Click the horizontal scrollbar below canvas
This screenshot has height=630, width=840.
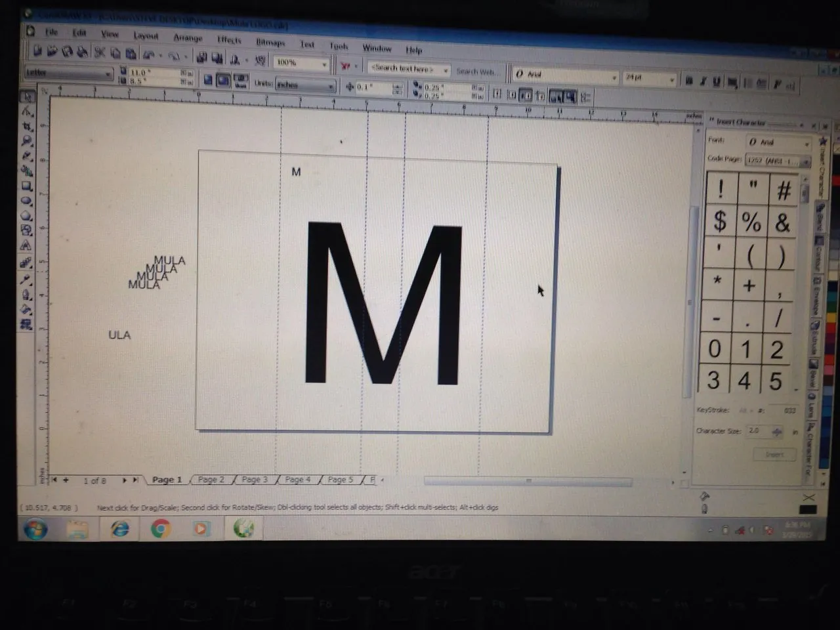528,481
